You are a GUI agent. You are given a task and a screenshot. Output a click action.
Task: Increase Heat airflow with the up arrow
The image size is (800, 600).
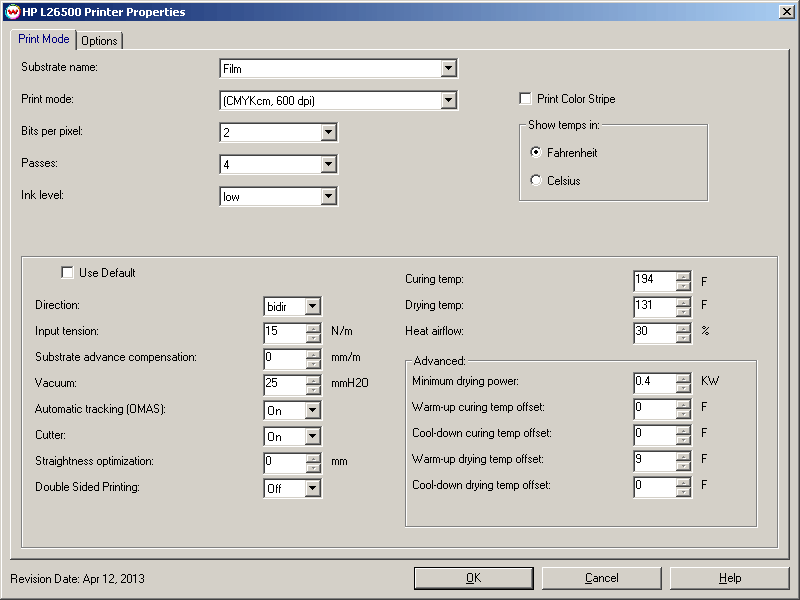(683, 328)
